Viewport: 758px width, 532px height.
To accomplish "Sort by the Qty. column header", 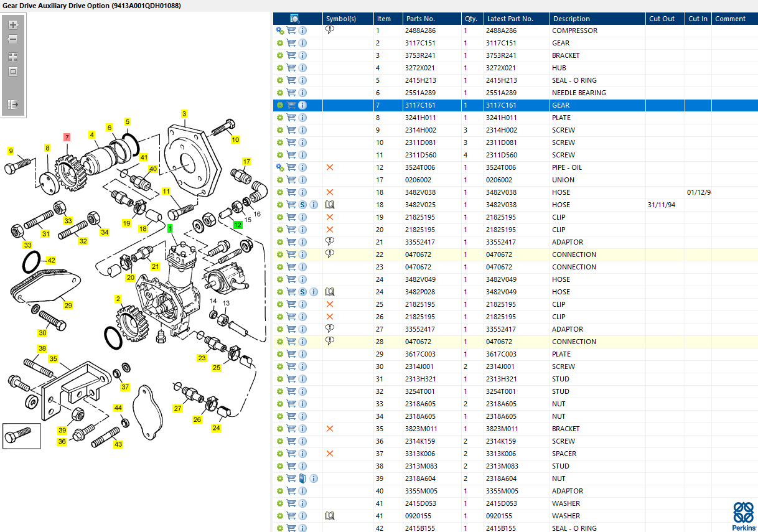I will [x=473, y=19].
